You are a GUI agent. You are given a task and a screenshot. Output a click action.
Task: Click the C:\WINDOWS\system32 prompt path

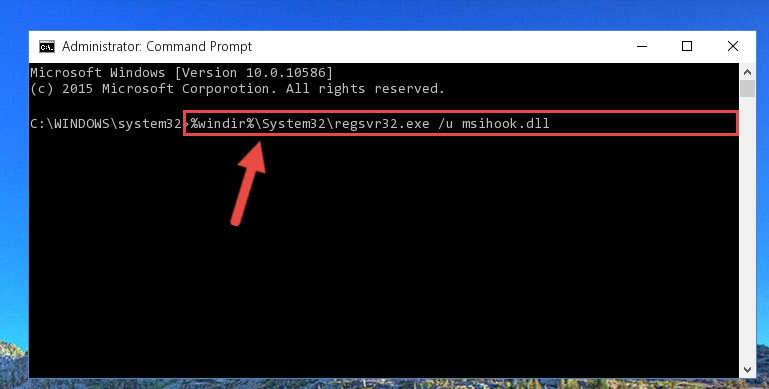106,124
